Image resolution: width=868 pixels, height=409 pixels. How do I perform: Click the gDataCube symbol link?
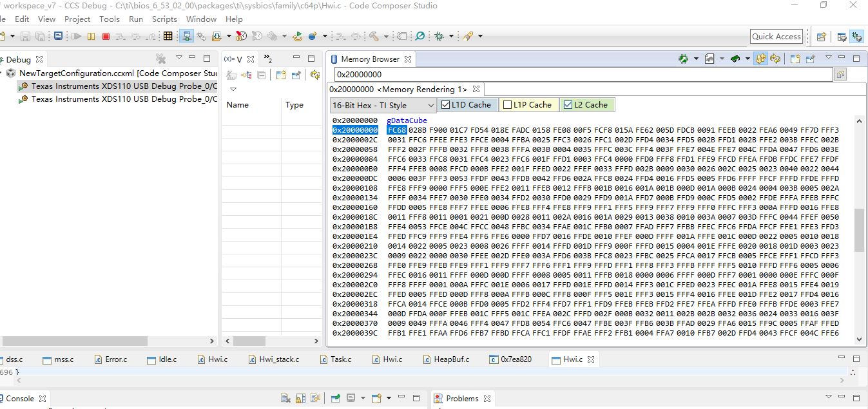click(x=407, y=120)
